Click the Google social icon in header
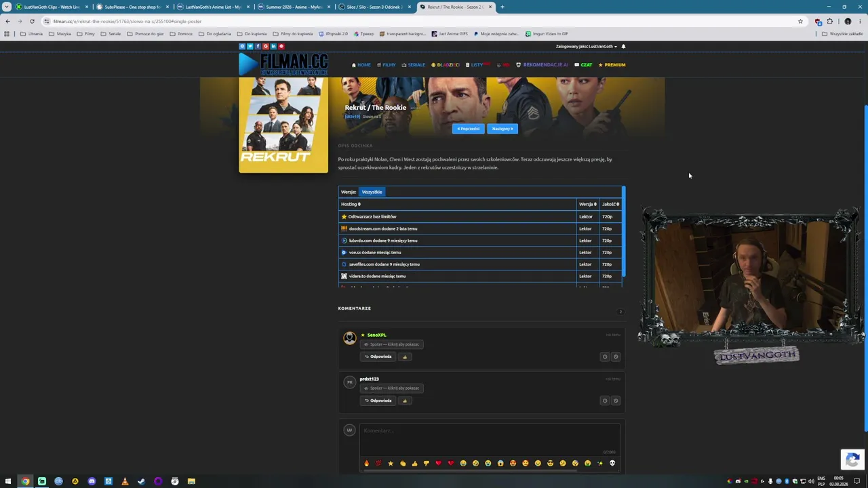 click(266, 46)
